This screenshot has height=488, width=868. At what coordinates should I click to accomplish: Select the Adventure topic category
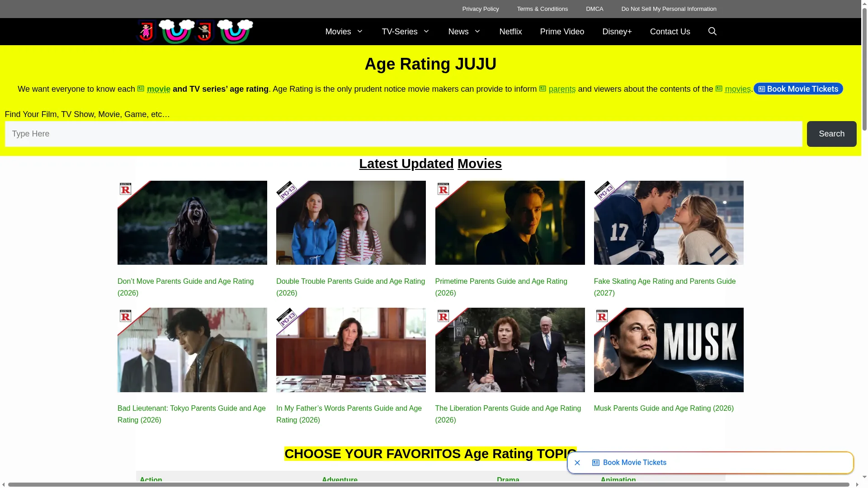coord(340,480)
